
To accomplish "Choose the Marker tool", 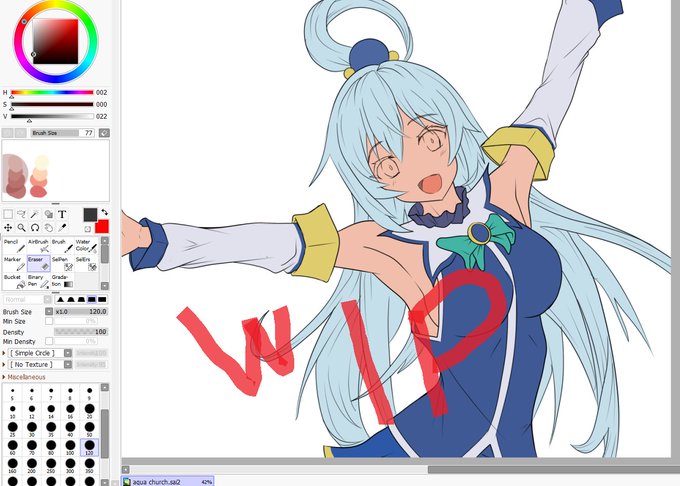I will 14,263.
